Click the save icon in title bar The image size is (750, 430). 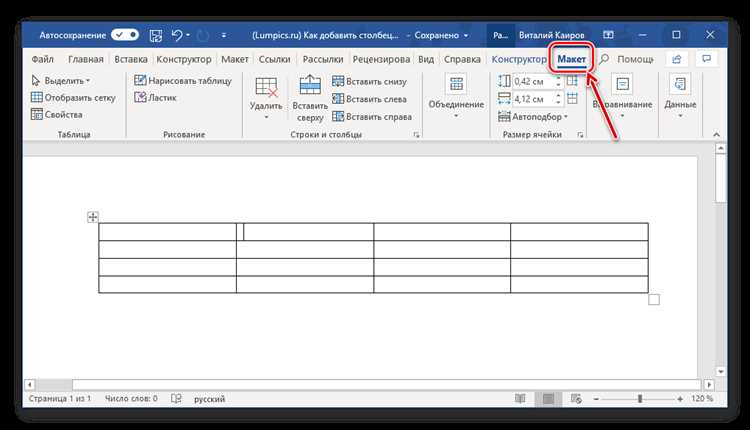(x=155, y=35)
